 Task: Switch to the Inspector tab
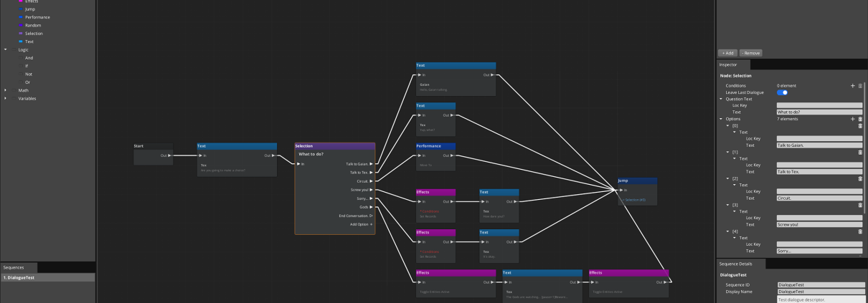tap(728, 65)
